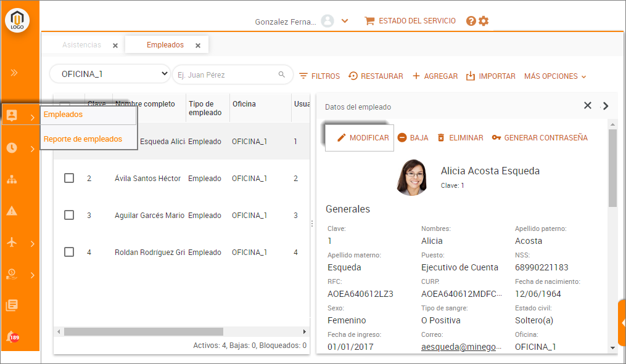This screenshot has height=364, width=626.
Task: Click GENERAR CONTRASEÑA button
Action: (x=540, y=138)
